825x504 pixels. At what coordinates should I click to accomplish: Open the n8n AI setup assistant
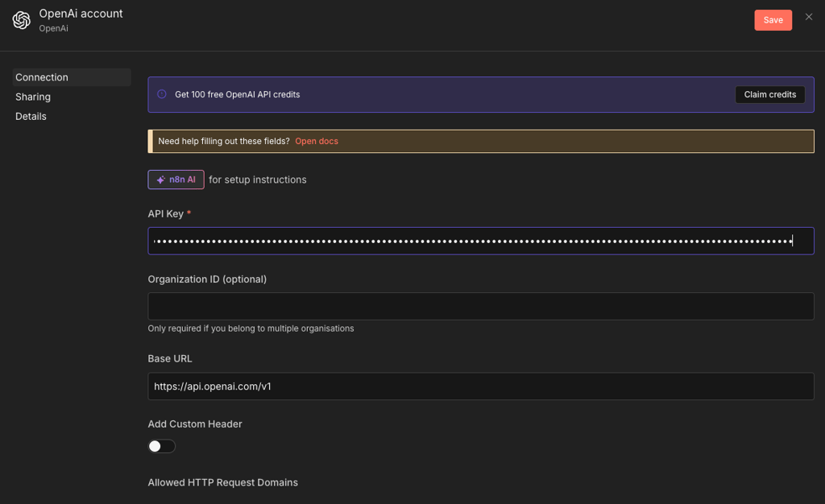click(x=176, y=180)
